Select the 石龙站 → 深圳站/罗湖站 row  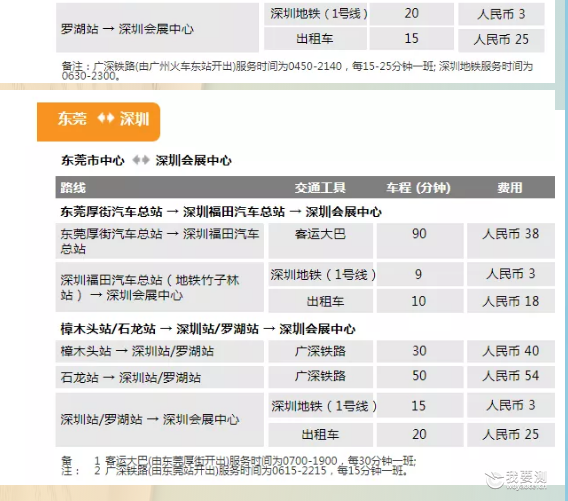tap(305, 377)
